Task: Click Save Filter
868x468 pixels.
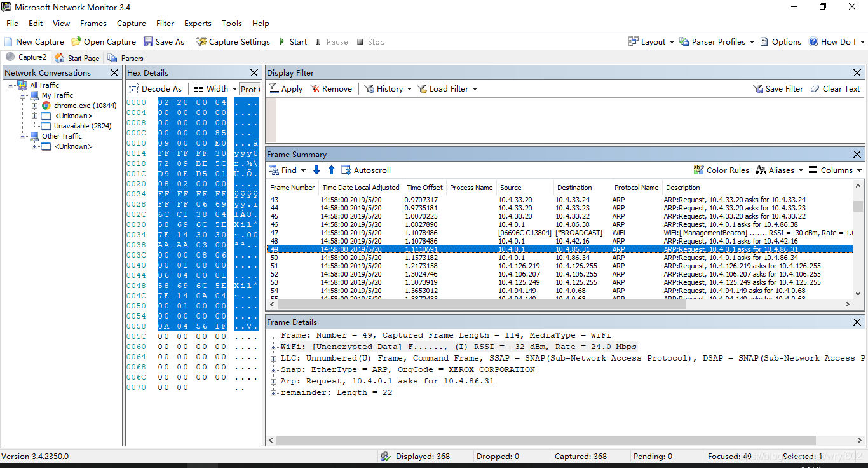Action: [778, 89]
